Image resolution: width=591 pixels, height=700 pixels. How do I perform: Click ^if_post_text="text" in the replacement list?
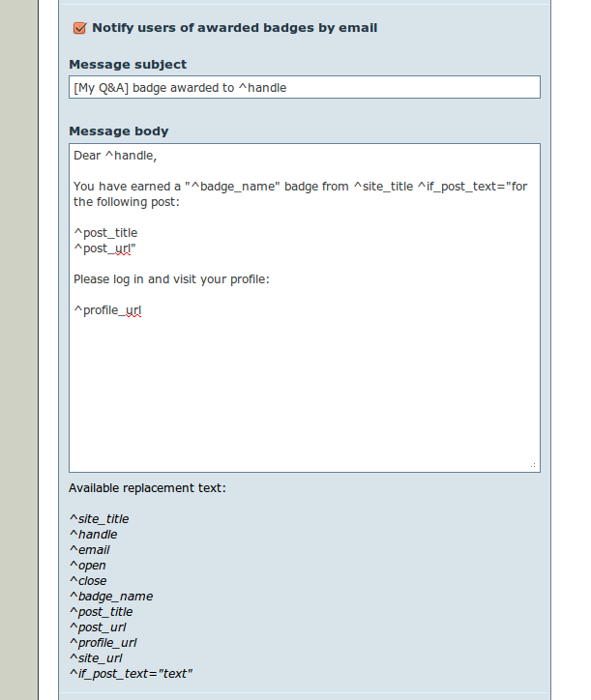pyautogui.click(x=131, y=674)
